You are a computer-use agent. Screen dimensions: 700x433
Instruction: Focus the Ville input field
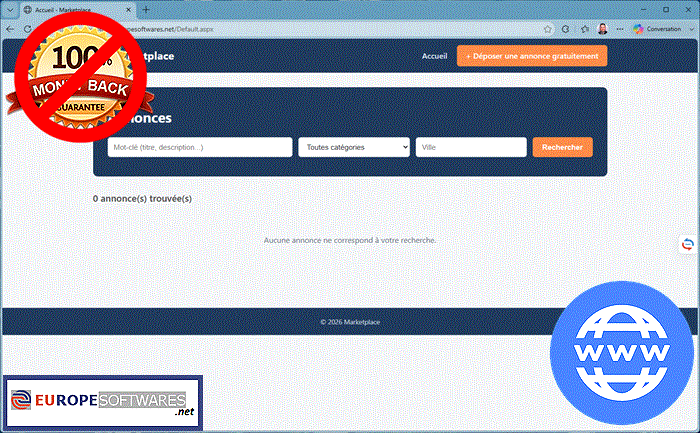point(471,147)
